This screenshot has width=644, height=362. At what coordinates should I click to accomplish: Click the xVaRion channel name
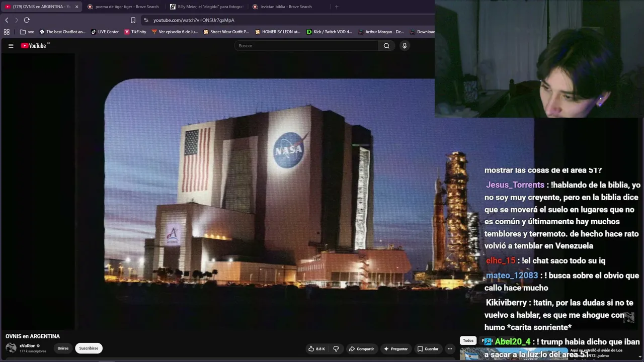(27, 346)
